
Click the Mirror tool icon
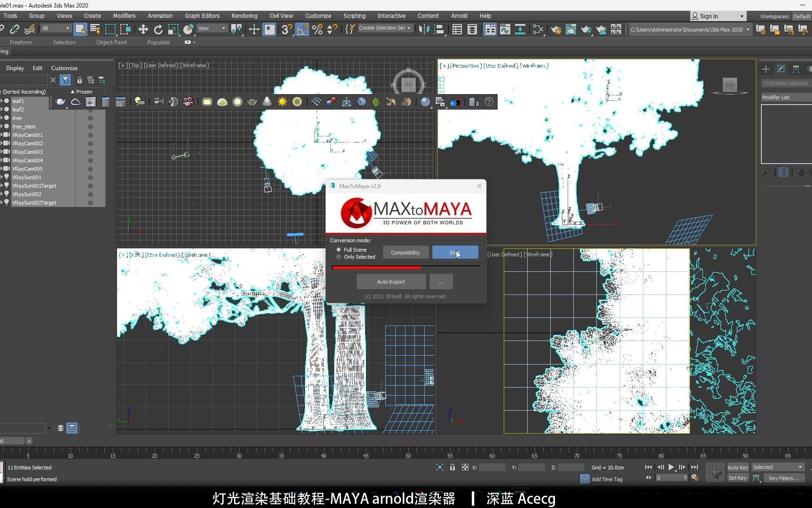point(423,29)
